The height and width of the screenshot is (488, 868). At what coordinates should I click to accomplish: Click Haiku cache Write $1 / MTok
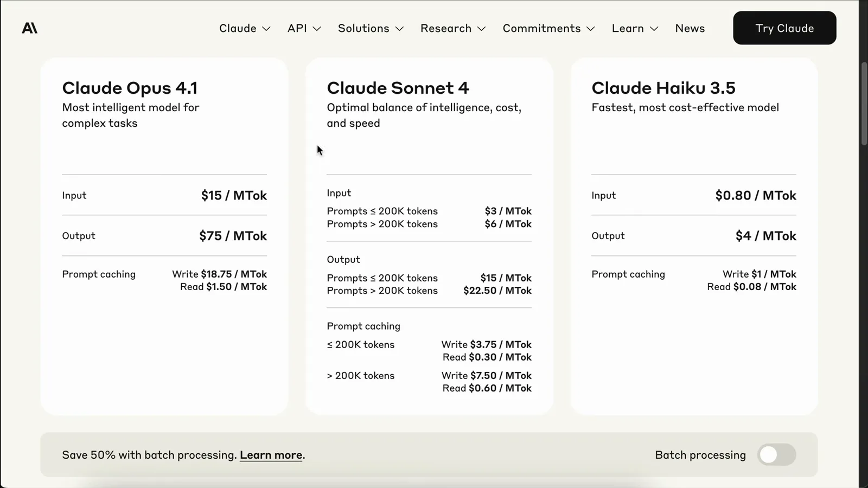pos(759,274)
